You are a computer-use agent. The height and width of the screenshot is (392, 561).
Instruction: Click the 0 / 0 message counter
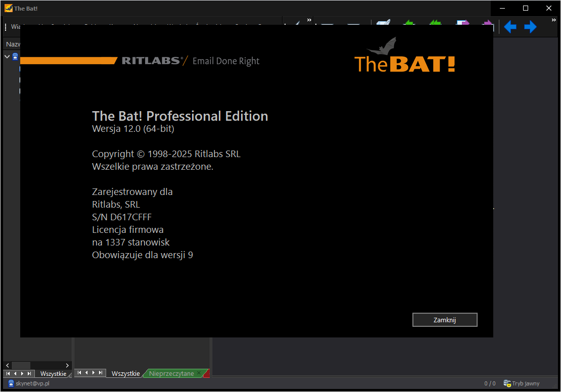pyautogui.click(x=490, y=383)
